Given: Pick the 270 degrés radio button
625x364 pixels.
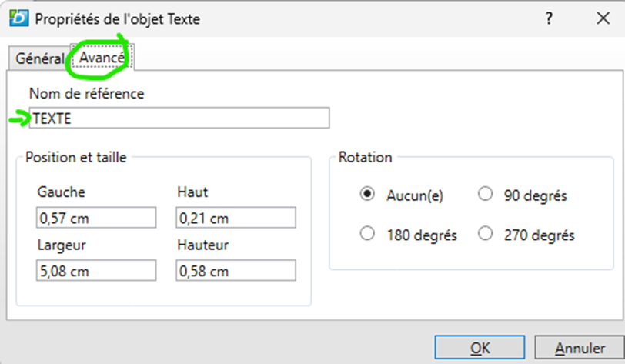Looking at the screenshot, I should click(x=486, y=234).
